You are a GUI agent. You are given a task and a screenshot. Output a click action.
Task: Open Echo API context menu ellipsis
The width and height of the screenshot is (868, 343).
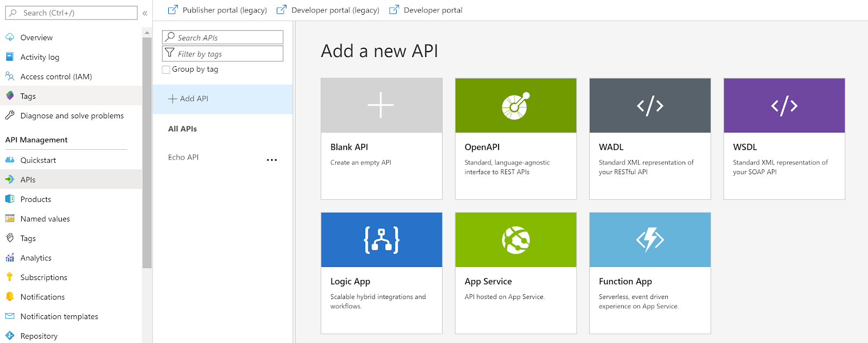[x=272, y=160]
